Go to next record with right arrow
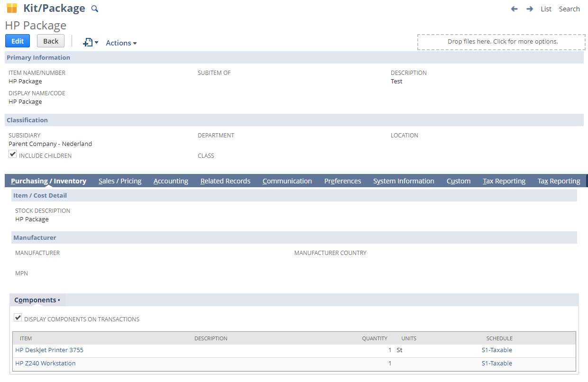This screenshot has height=382, width=588. [530, 9]
